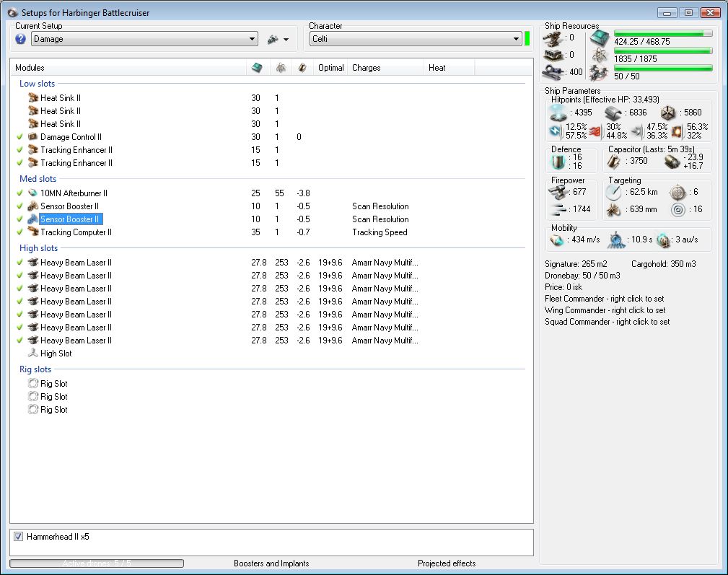Image resolution: width=728 pixels, height=575 pixels.
Task: Toggle the second Tracking Enhancer II checkmark
Action: click(19, 163)
